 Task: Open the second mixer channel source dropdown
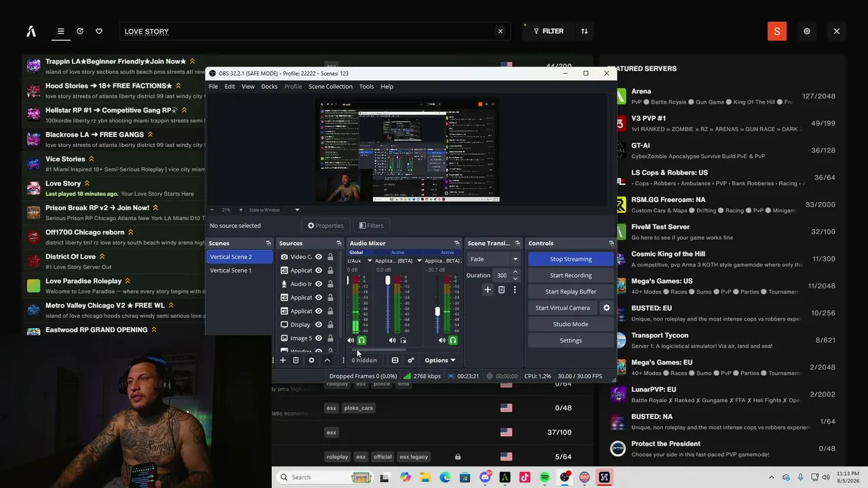click(x=419, y=260)
